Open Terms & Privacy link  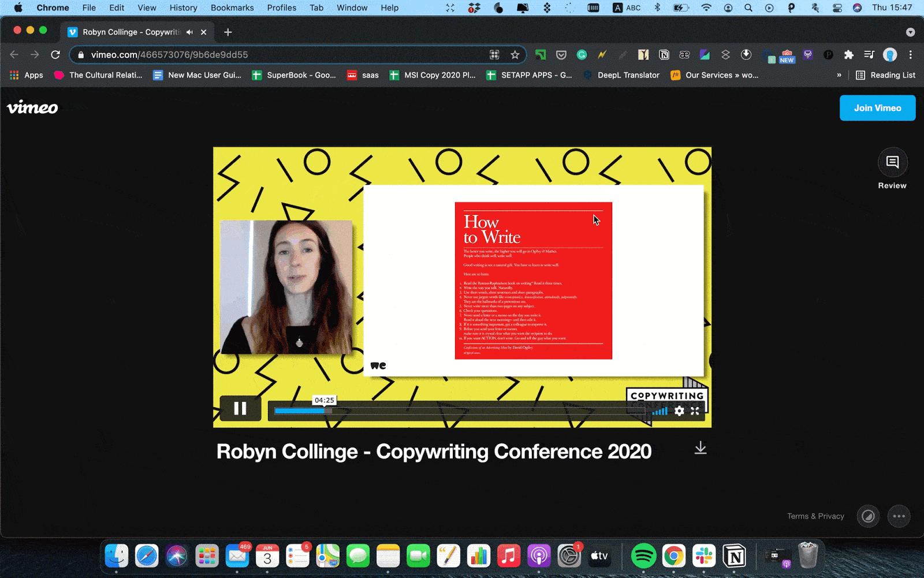815,516
